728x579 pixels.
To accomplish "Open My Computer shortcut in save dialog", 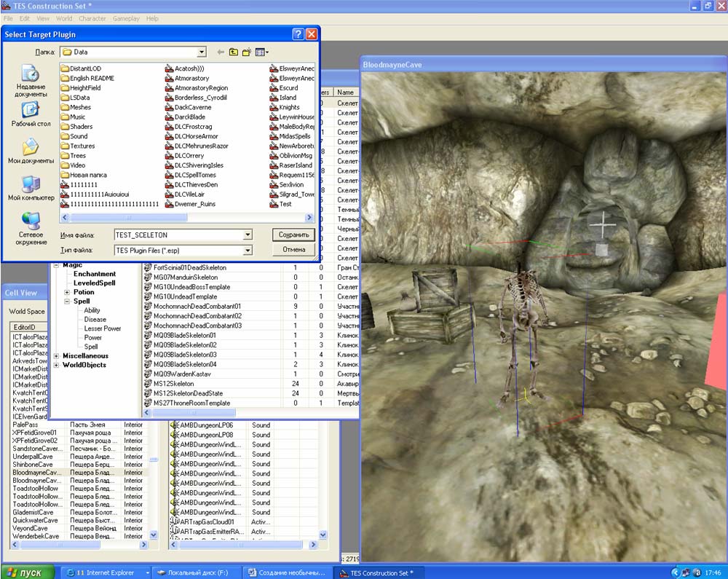I will pyautogui.click(x=31, y=188).
